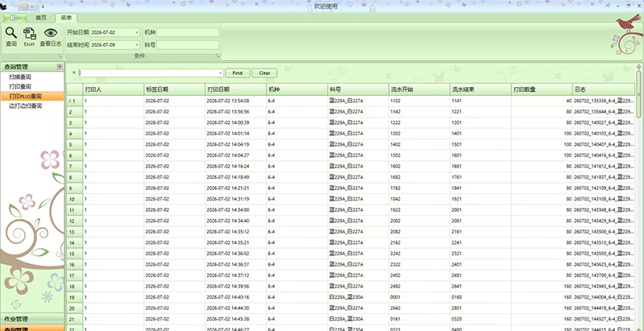Switch to the 菜单 tab
644x331 pixels.
(x=66, y=18)
